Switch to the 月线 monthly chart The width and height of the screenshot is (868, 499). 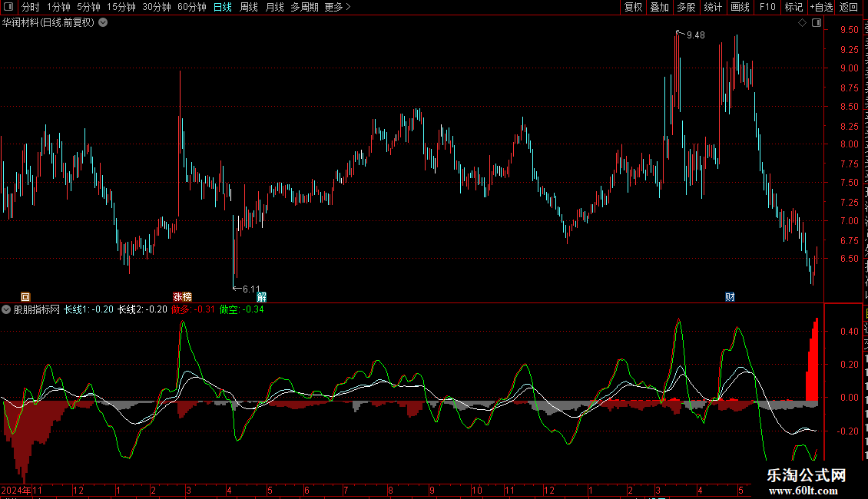(x=274, y=7)
